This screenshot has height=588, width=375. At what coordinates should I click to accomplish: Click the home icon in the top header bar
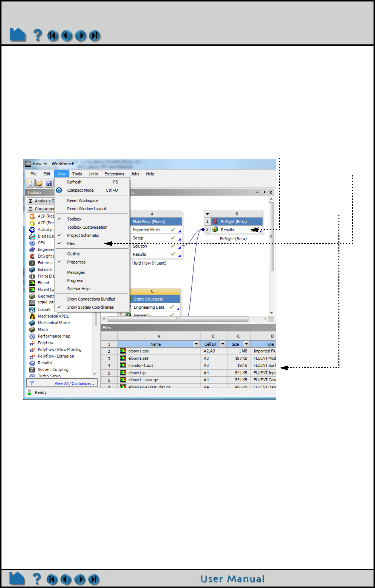click(18, 35)
